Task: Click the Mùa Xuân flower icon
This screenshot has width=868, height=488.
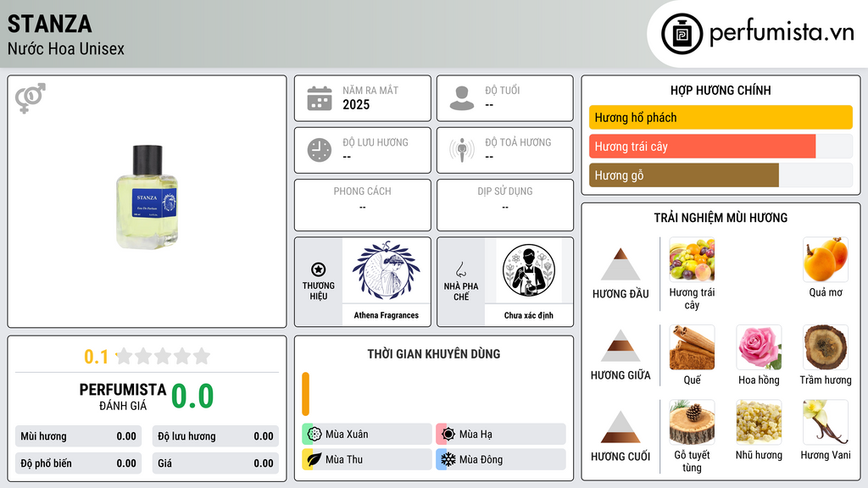Action: point(314,435)
